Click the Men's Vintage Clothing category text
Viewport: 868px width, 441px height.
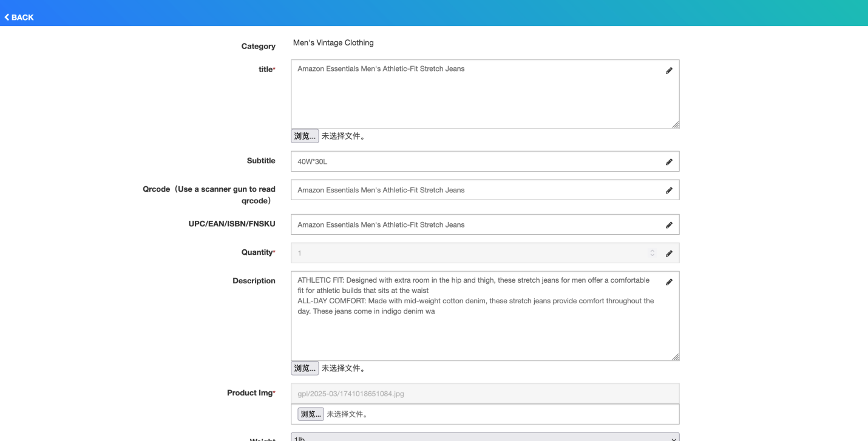click(x=333, y=43)
